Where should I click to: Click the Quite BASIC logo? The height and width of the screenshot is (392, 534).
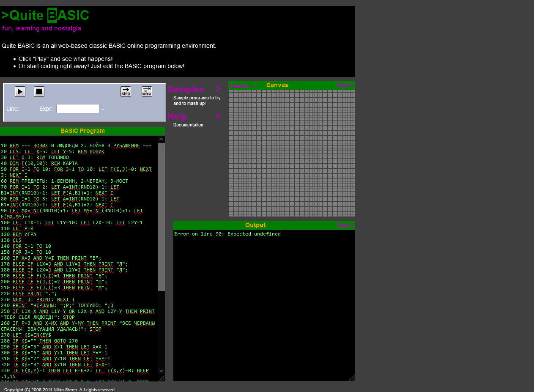click(x=45, y=16)
